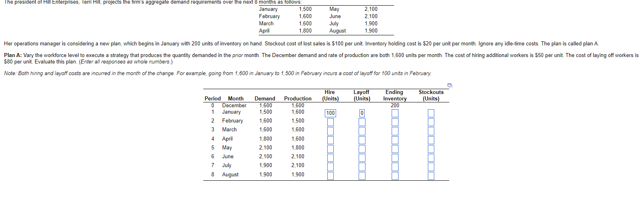
Task: Click 'February' in the top demand table
Action: tap(269, 16)
